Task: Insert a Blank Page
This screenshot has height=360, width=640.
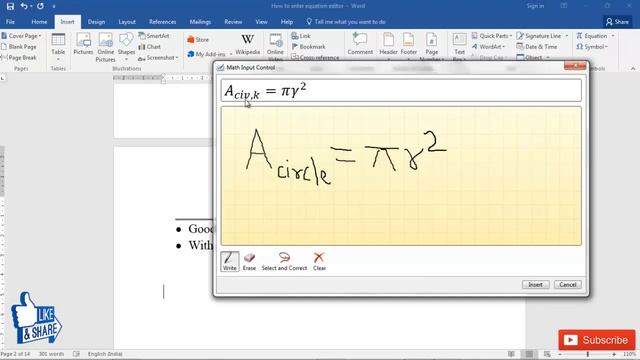Action: [19, 47]
